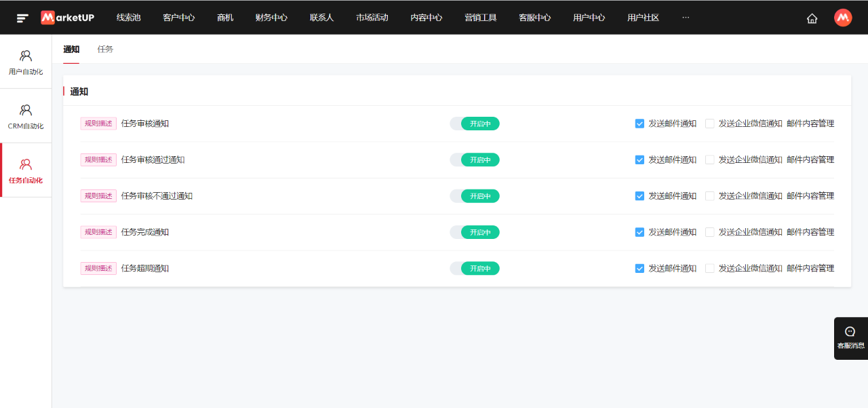
Task: Check 发送企业微信通知 for 任务完成通知
Action: [710, 232]
